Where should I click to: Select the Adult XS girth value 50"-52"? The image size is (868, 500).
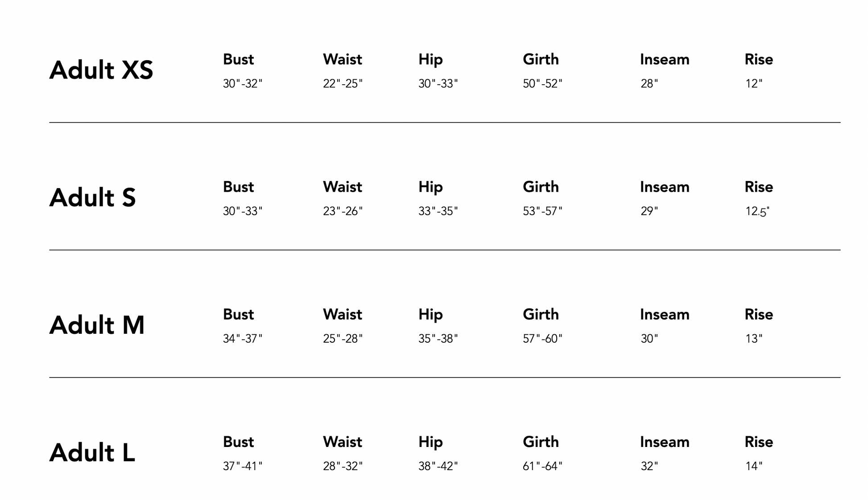pos(542,84)
